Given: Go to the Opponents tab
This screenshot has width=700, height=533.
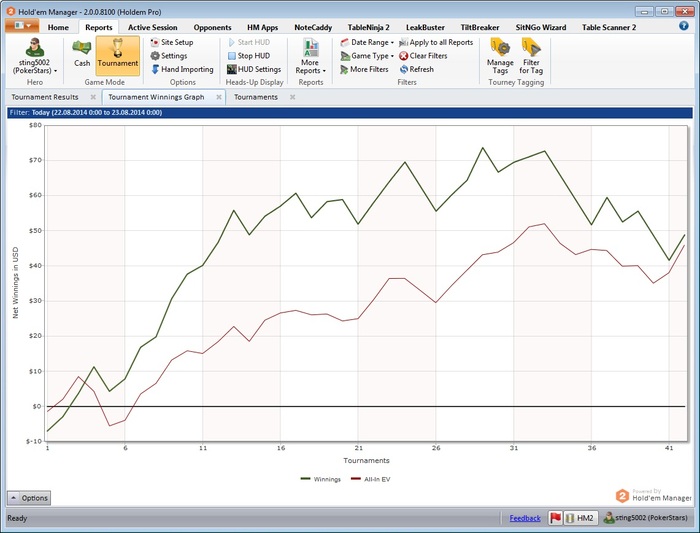Looking at the screenshot, I should 212,27.
